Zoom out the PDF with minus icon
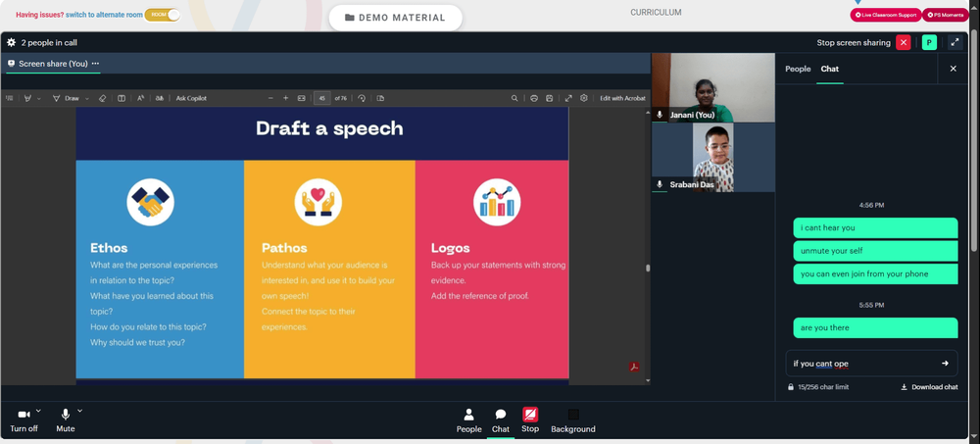This screenshot has height=444, width=980. [270, 98]
